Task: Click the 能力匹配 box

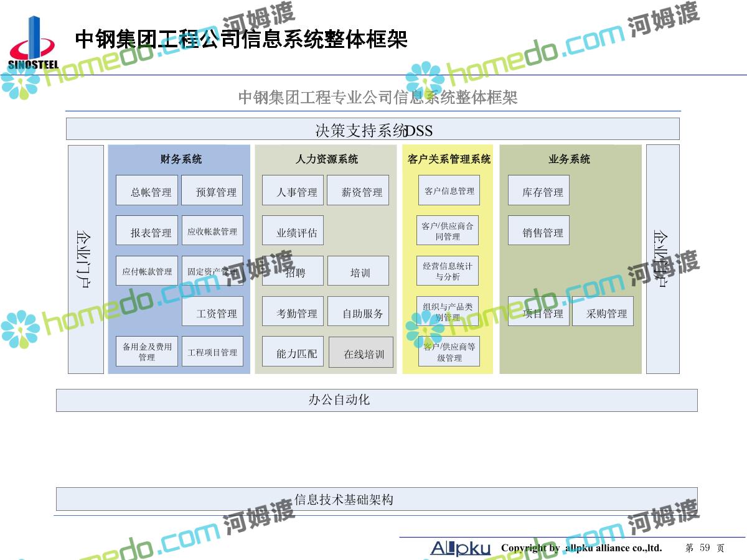Action: [x=293, y=352]
